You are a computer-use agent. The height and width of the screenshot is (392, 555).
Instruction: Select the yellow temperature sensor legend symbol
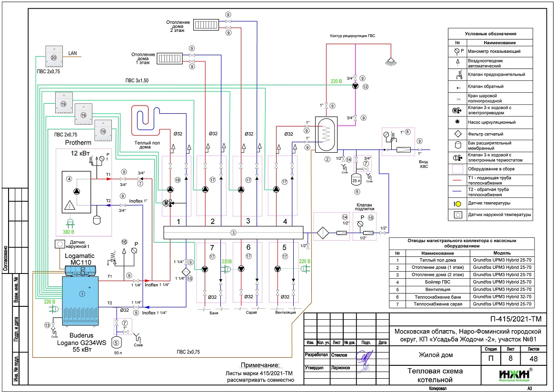coord(458,203)
